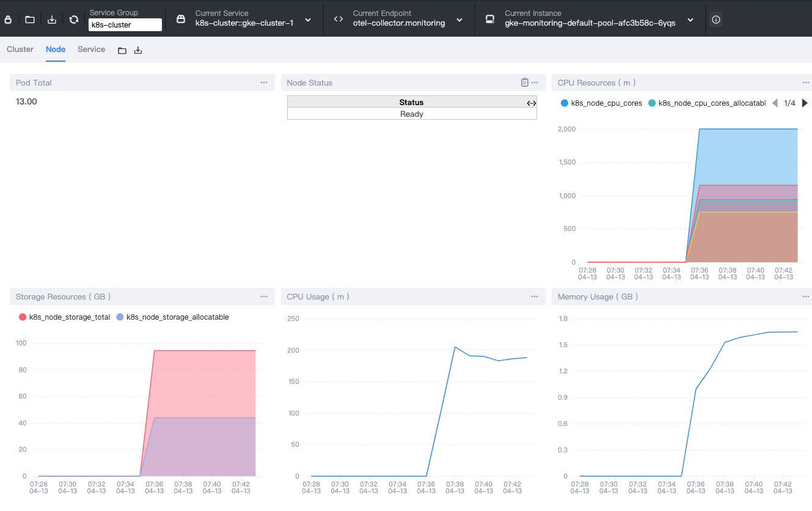This screenshot has width=812, height=511.
Task: Click the Service Group input field
Action: click(x=125, y=25)
